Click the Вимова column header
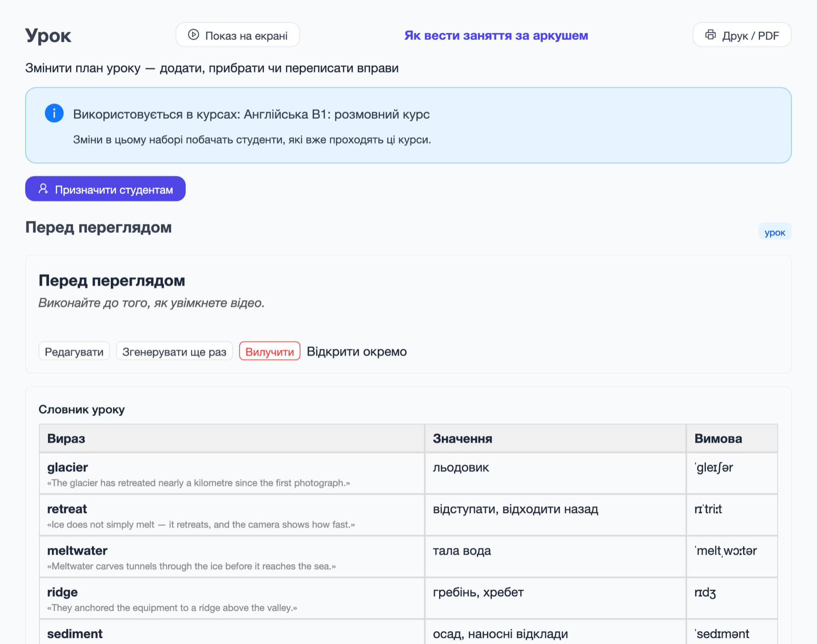Viewport: 817px width, 644px height. [732, 438]
